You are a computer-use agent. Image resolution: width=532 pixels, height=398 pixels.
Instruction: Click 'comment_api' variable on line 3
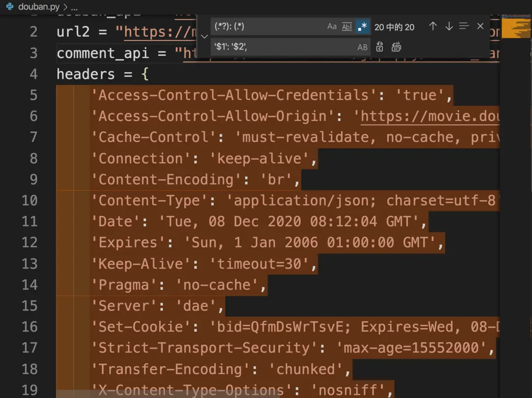pyautogui.click(x=103, y=54)
